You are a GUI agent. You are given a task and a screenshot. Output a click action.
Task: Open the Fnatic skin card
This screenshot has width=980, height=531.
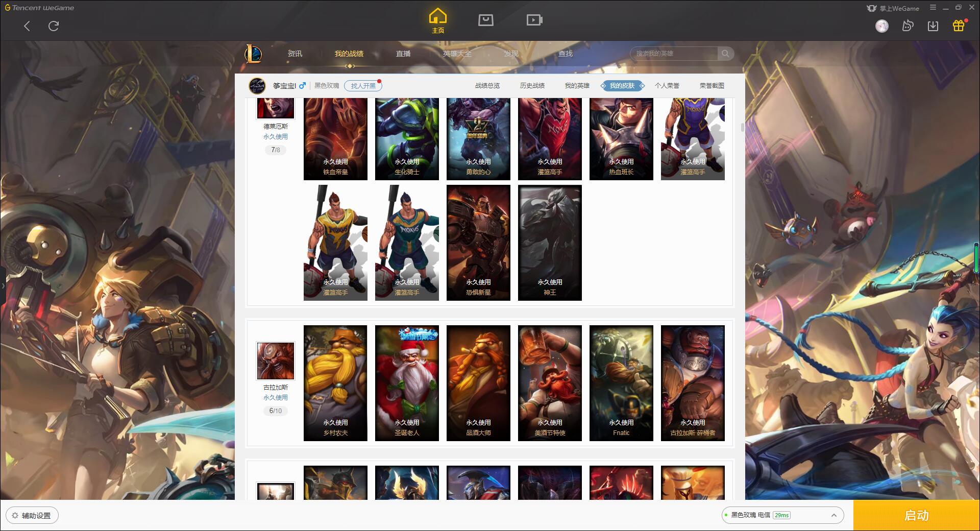621,383
